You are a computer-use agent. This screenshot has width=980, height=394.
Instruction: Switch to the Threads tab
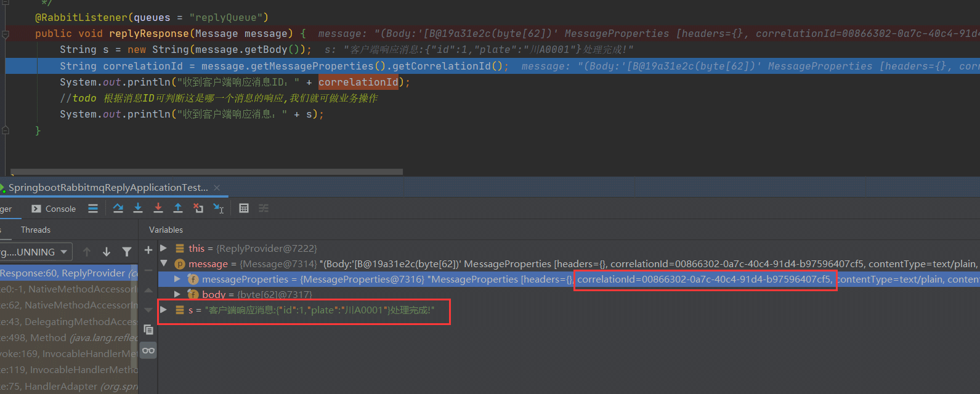click(36, 230)
